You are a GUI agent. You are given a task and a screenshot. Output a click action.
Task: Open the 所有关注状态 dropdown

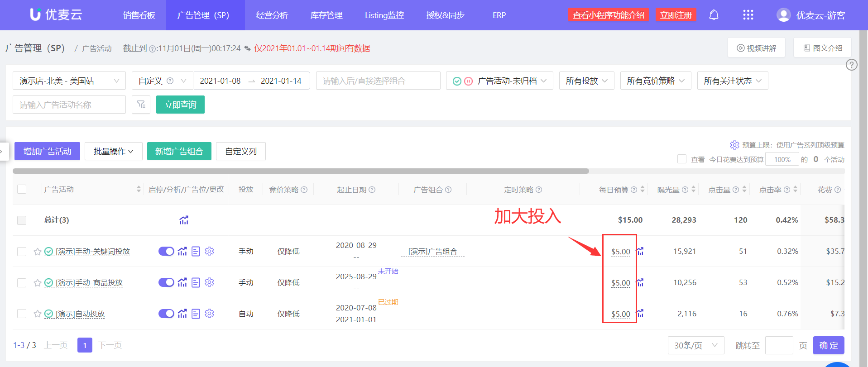click(x=732, y=81)
